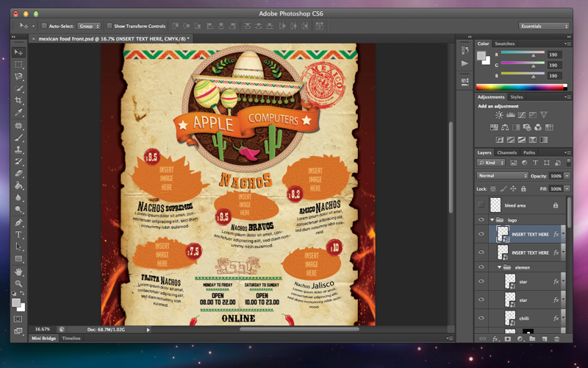Select the mexican food front.psd document tab

click(x=114, y=38)
